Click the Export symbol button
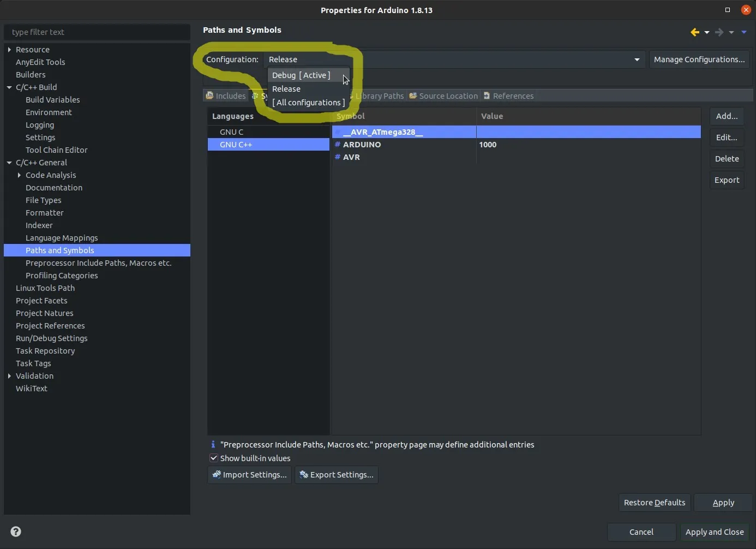Image resolution: width=756 pixels, height=549 pixels. point(727,180)
